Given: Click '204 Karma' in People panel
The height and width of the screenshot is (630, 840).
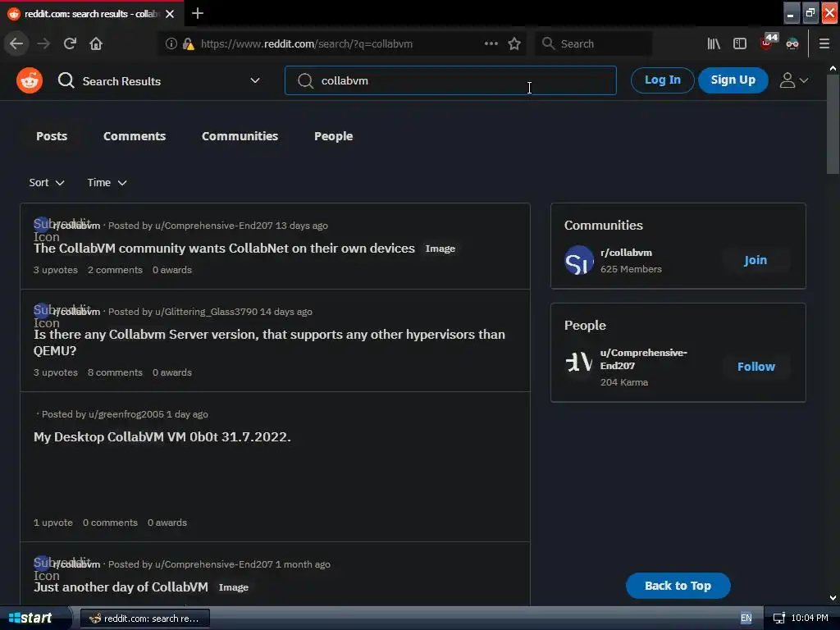Looking at the screenshot, I should tap(624, 382).
